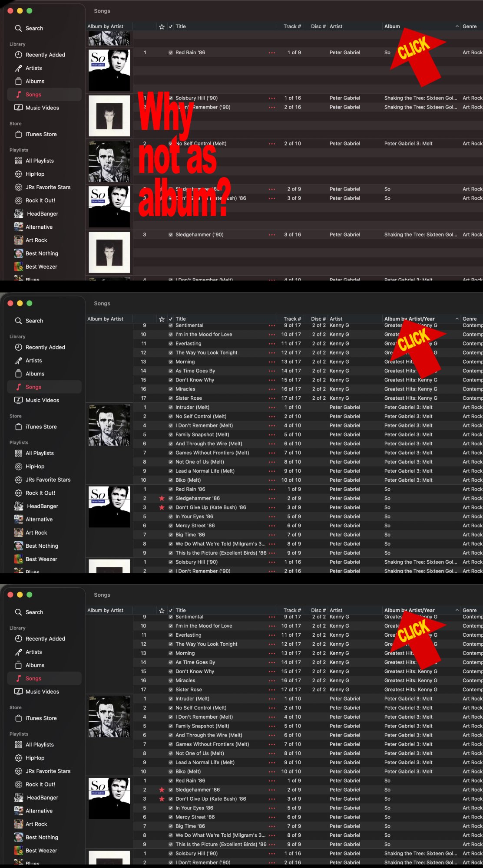Toggle sort arrow on bottom window Album by Artist/Year
The image size is (483, 868).
pyautogui.click(x=457, y=610)
